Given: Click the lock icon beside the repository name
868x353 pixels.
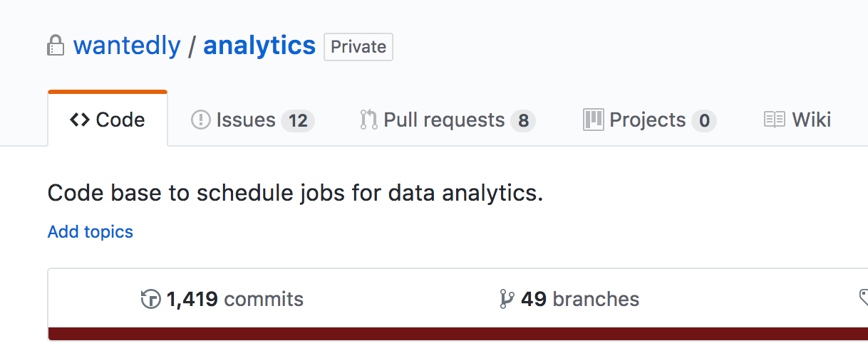Looking at the screenshot, I should 56,46.
